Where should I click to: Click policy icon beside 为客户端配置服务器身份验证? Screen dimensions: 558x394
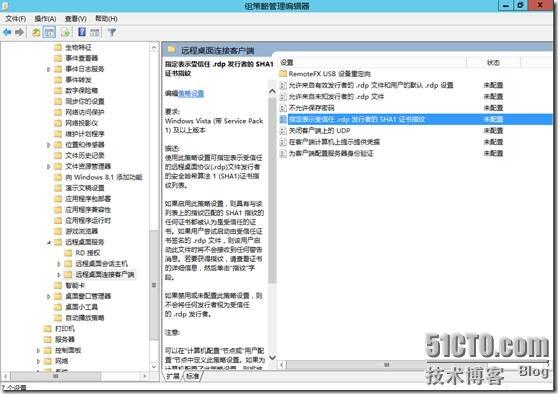point(283,153)
